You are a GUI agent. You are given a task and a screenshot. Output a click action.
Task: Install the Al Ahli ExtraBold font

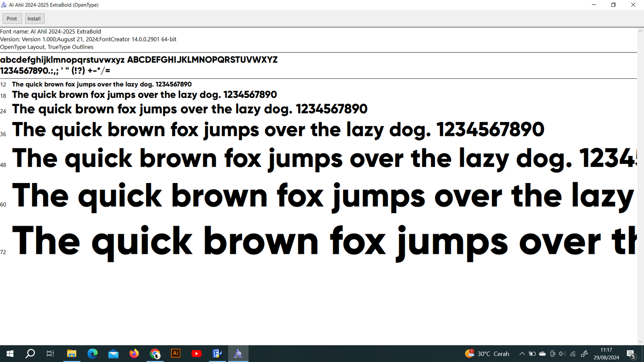click(x=34, y=19)
